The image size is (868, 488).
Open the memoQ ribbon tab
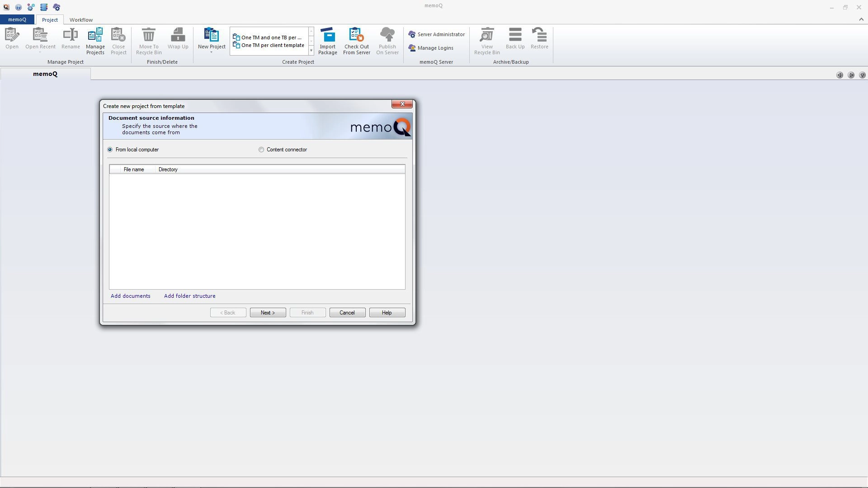(17, 19)
